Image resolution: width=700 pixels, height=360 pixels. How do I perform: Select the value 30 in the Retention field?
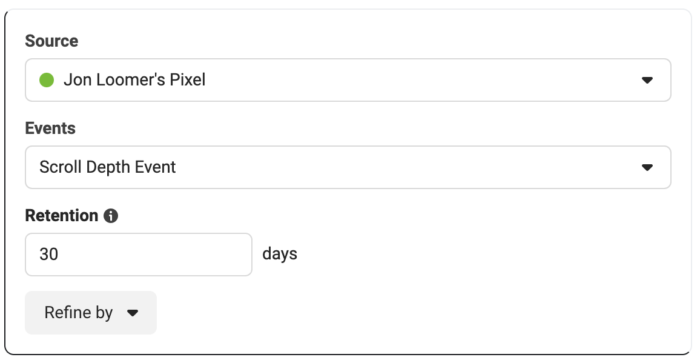[49, 254]
